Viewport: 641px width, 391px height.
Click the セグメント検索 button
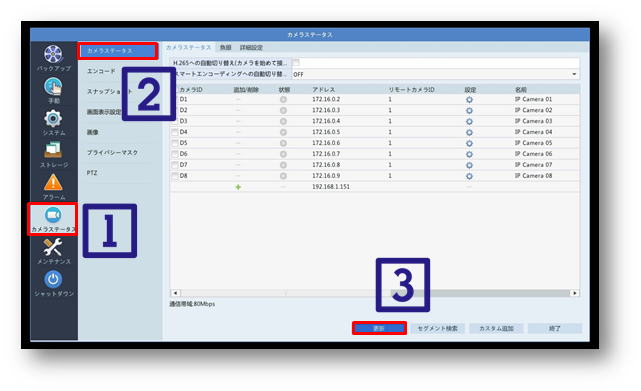coord(437,328)
